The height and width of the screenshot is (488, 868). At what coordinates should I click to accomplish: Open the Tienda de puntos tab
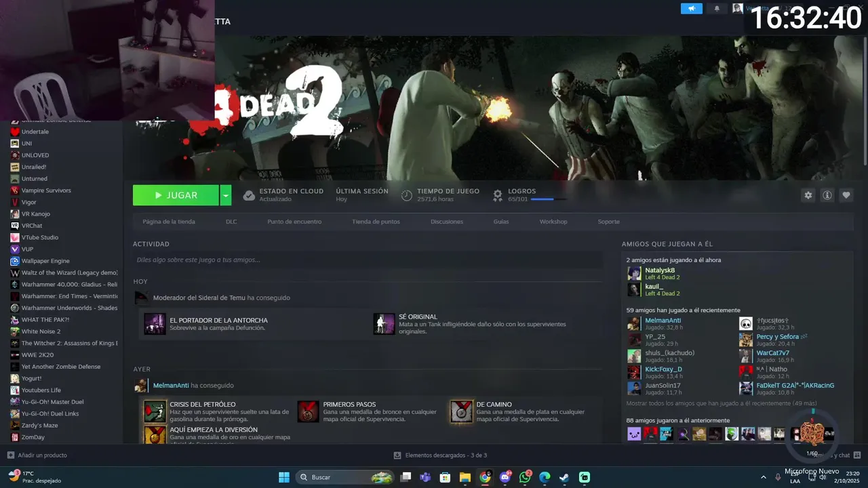[x=376, y=222]
